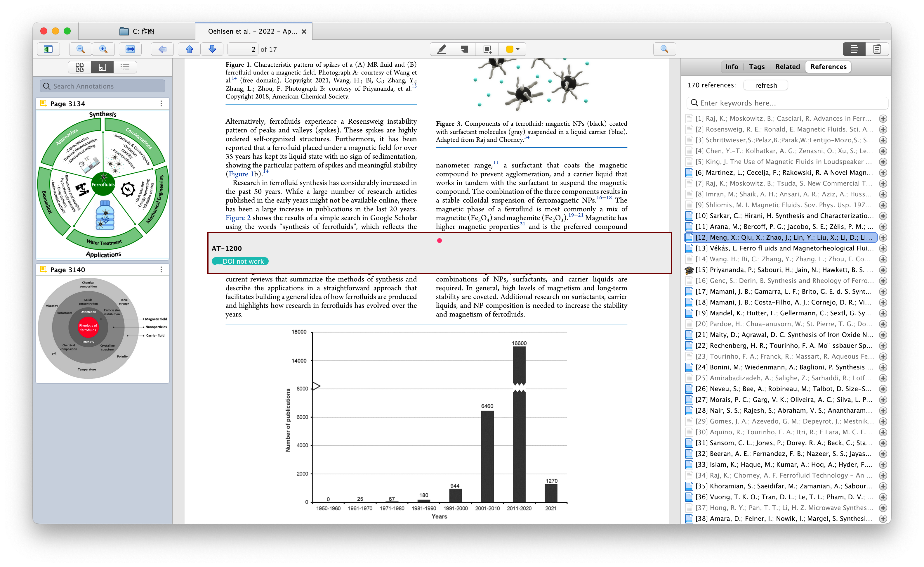Screen dimensions: 924x567
Task: Add reference [12] Meng, X. with plus
Action: 883,238
